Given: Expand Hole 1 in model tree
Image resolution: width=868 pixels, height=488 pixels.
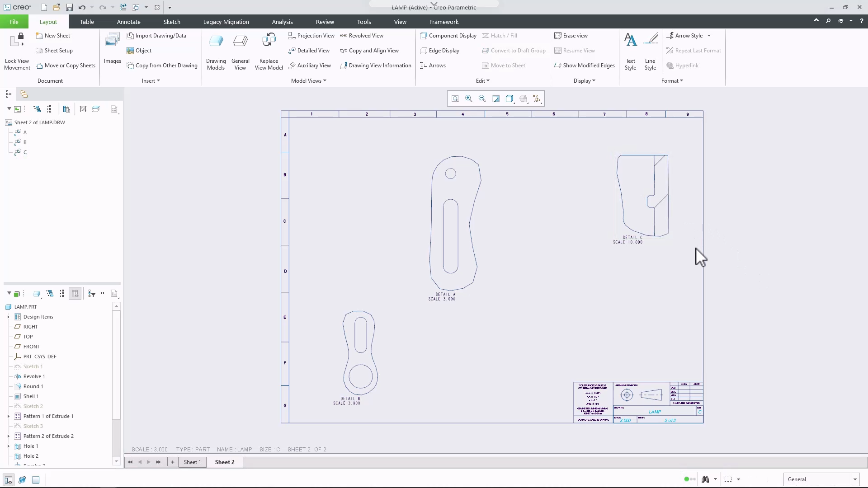Looking at the screenshot, I should [9, 446].
